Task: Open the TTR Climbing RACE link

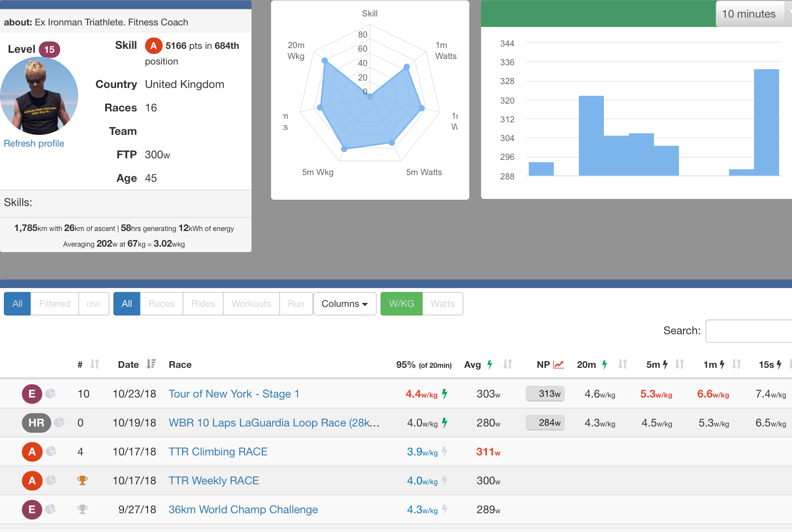Action: click(218, 451)
